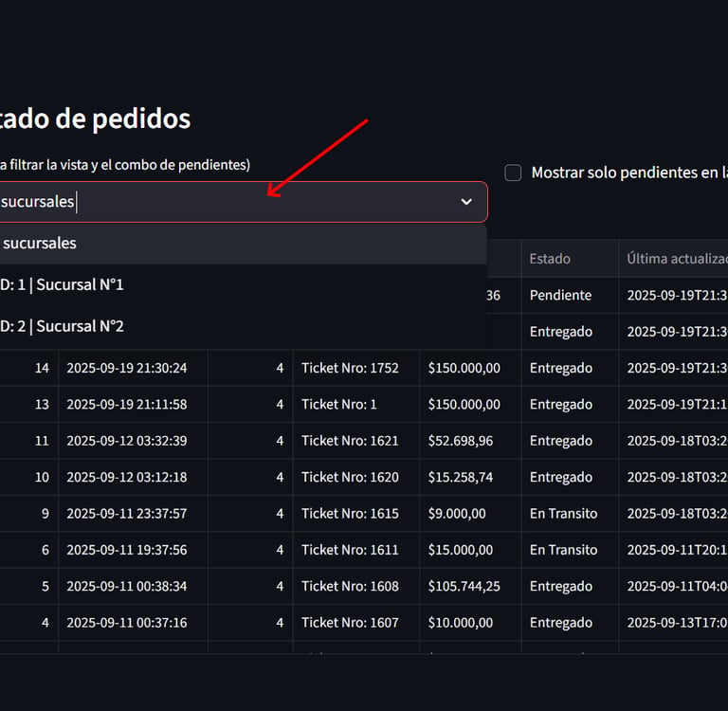Select order ID cell 6
This screenshot has height=711, width=728.
(28, 550)
